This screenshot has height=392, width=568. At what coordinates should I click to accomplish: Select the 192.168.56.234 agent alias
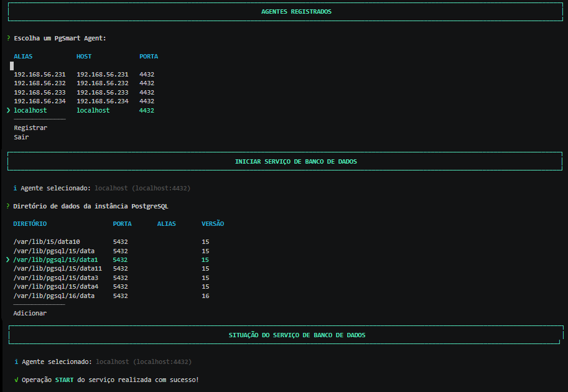tap(40, 101)
